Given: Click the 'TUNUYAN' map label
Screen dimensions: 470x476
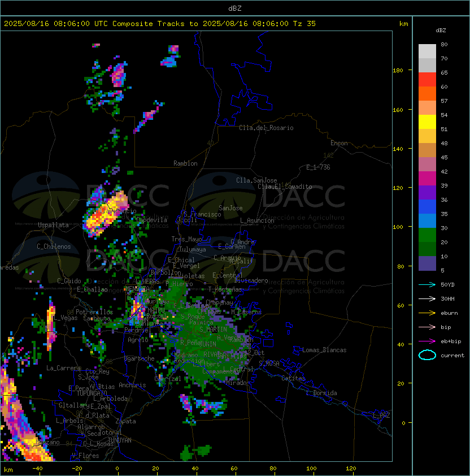Looking at the screenshot, I should tap(120, 440).
